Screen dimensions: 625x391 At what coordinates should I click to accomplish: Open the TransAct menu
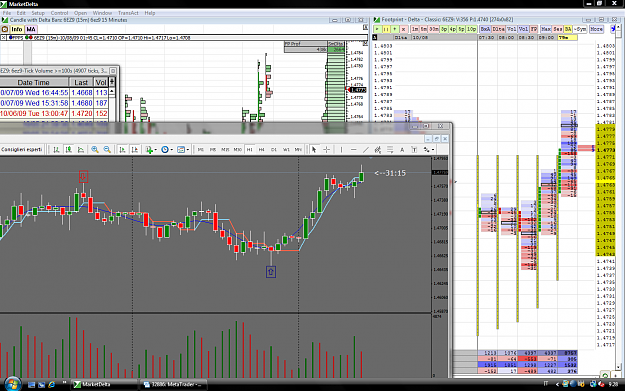[128, 13]
